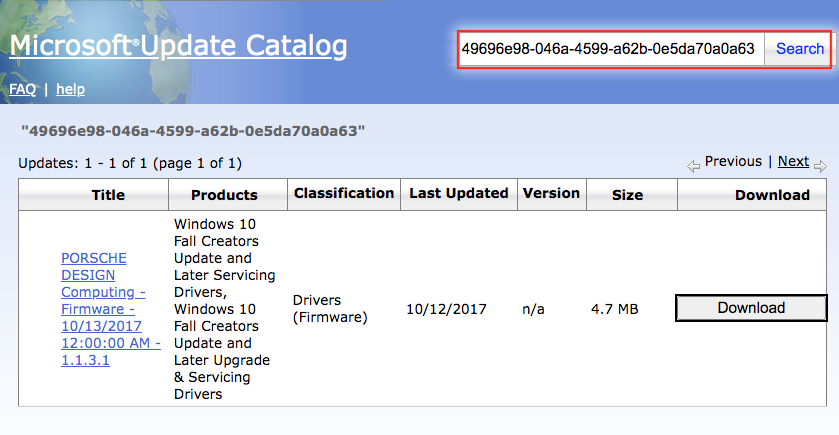Open the FAQ link
Screen dimensions: 839x435
click(22, 89)
